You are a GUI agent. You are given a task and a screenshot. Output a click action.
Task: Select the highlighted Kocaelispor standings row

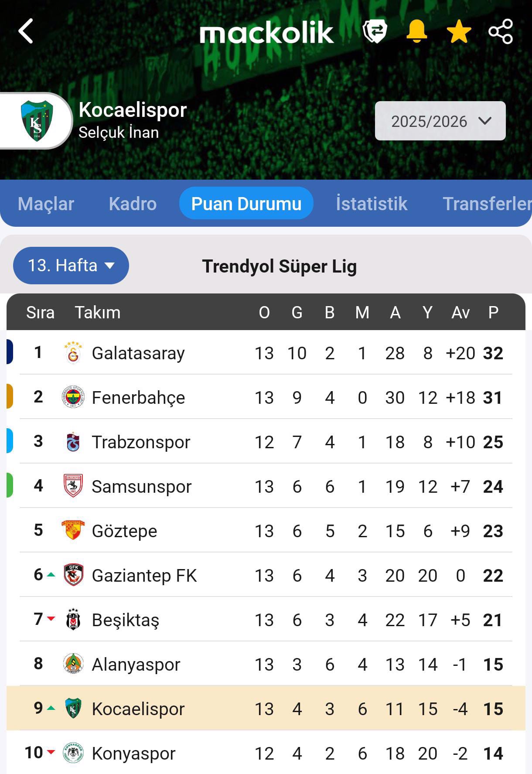[266, 709]
